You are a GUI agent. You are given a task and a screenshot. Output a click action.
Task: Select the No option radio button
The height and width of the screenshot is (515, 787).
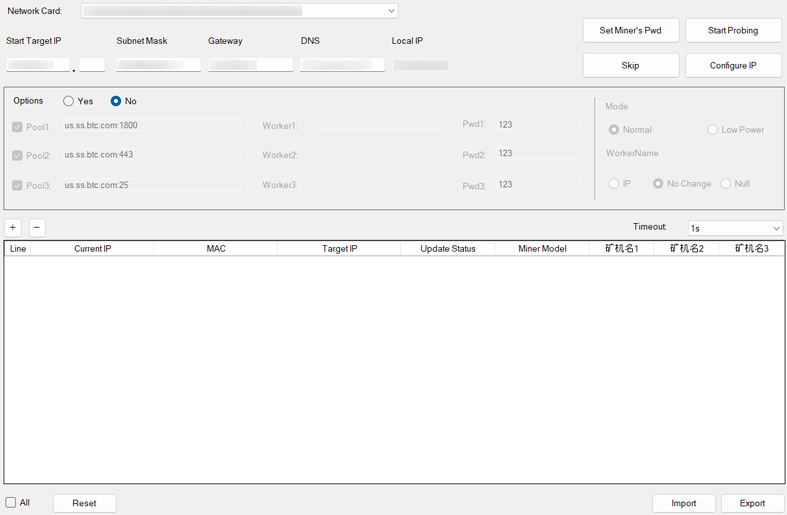pos(116,101)
